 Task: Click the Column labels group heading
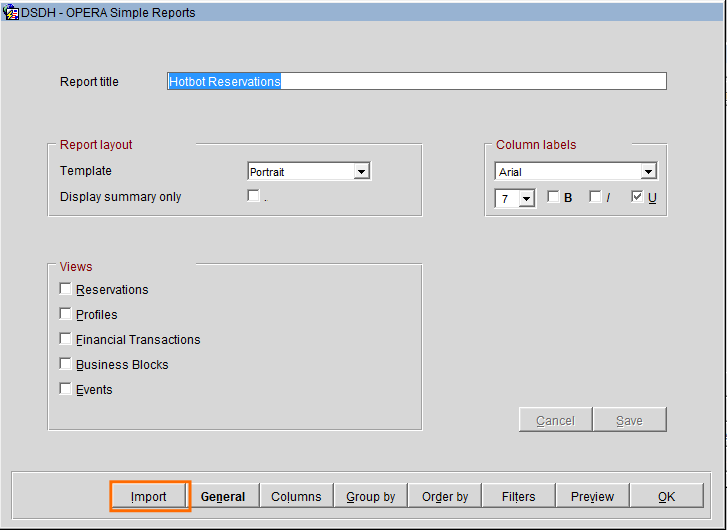click(x=536, y=145)
